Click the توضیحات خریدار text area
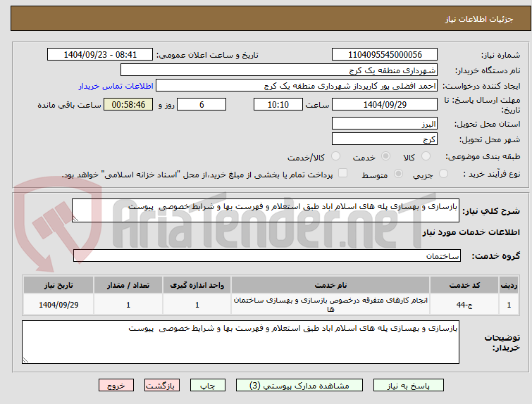This screenshot has height=404, width=532. 240,342
